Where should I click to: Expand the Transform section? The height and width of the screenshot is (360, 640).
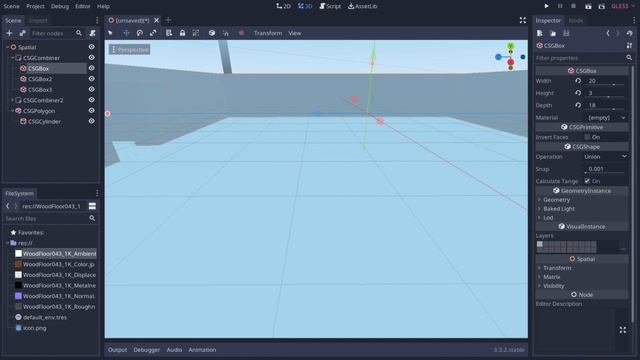coord(557,268)
